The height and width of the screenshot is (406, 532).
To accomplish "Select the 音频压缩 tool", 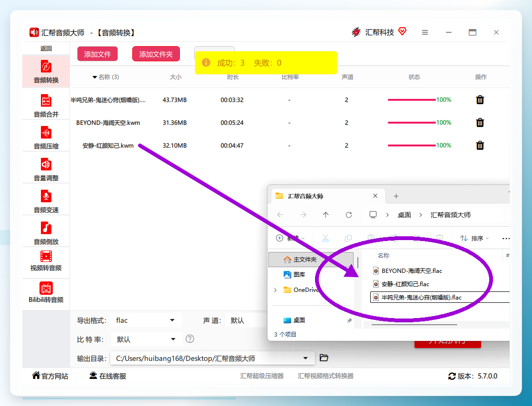I will point(46,137).
